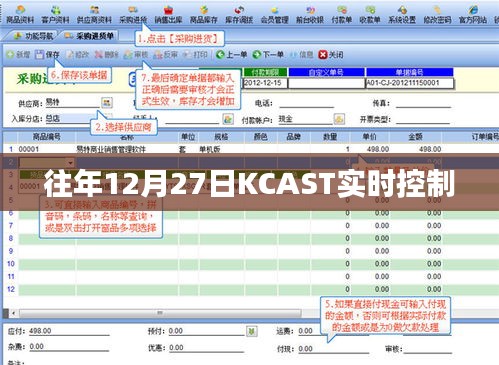The image size is (499, 365).
Task: Click the horizontal scrollbar under the grid
Action: 160,313
